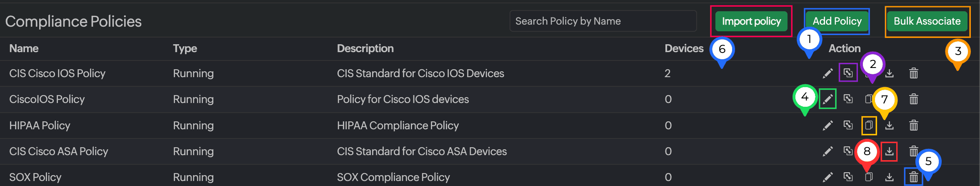Screen dimensions: 980x186
Task: Click associate icon for CIS Cisco IOS Policy
Action: 848,73
